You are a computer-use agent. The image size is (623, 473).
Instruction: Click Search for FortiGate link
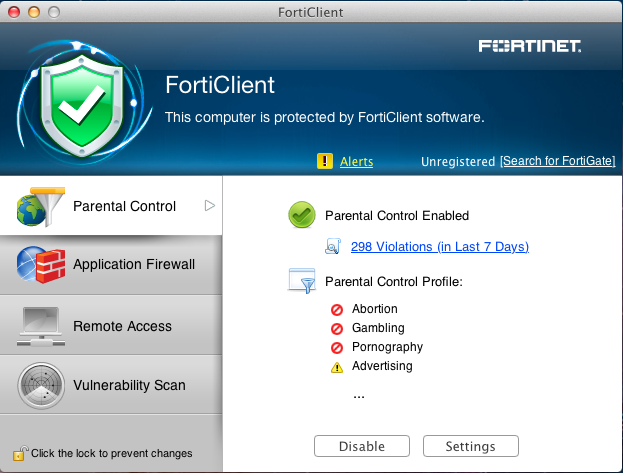557,161
